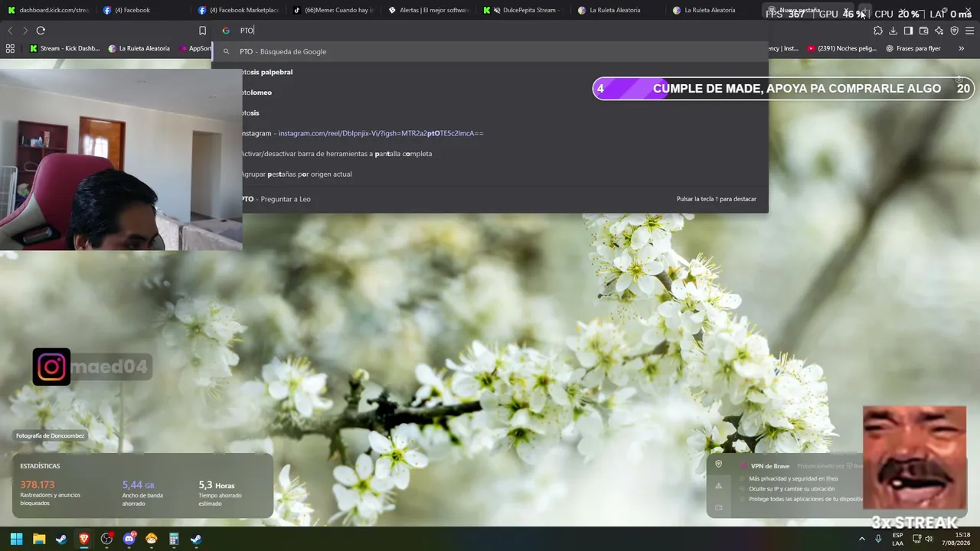Go back to the previous page
This screenshot has width=980, height=551.
coord(10,31)
